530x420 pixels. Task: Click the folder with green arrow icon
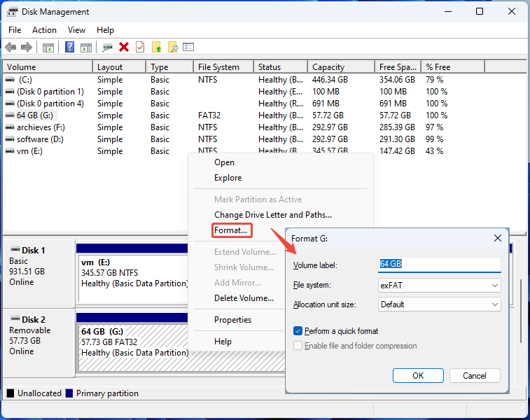point(157,48)
